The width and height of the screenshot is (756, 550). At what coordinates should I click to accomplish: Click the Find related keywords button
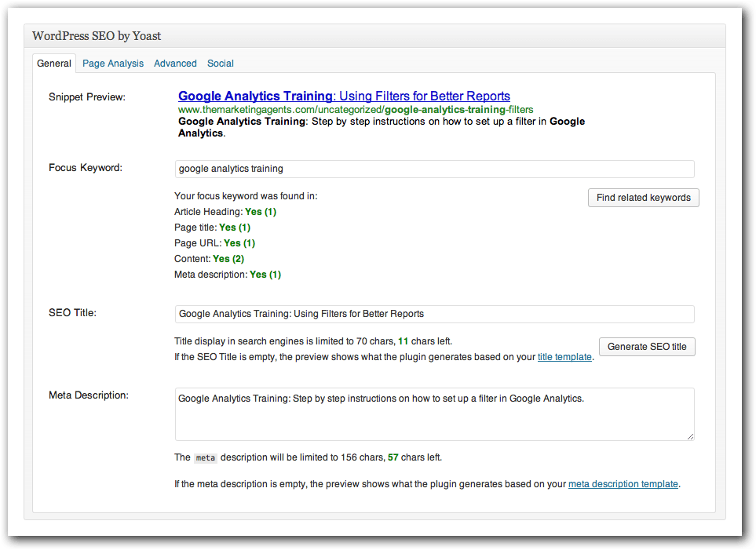pos(643,198)
